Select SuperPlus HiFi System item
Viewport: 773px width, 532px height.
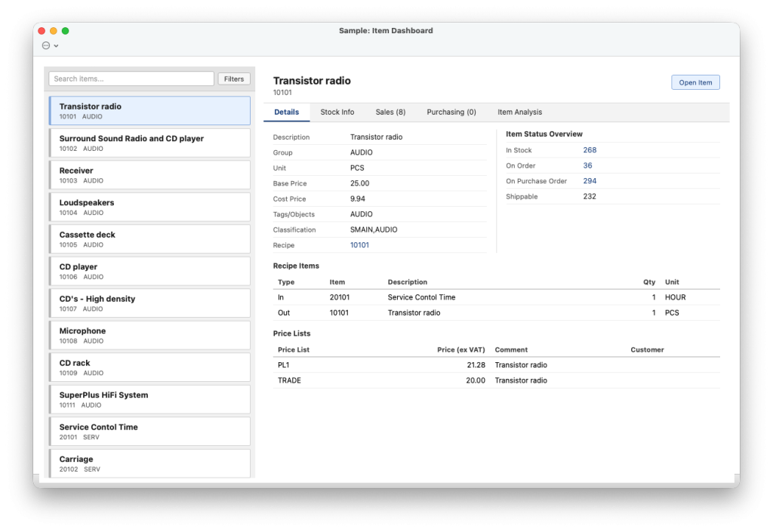click(x=150, y=399)
